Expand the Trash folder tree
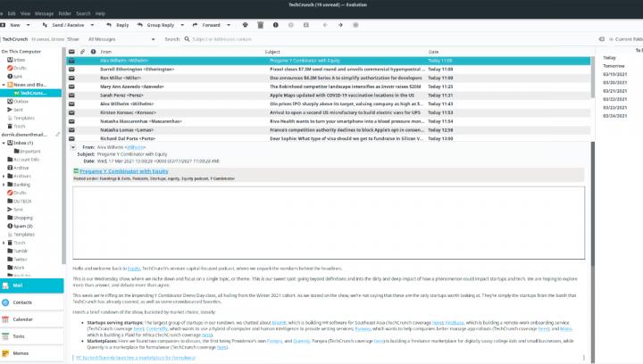Viewport: 643px width, 364px height. click(x=4, y=242)
